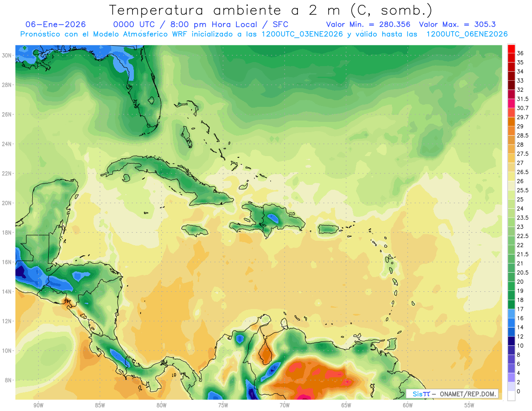Click the 20N latitude axis label

click(x=7, y=203)
